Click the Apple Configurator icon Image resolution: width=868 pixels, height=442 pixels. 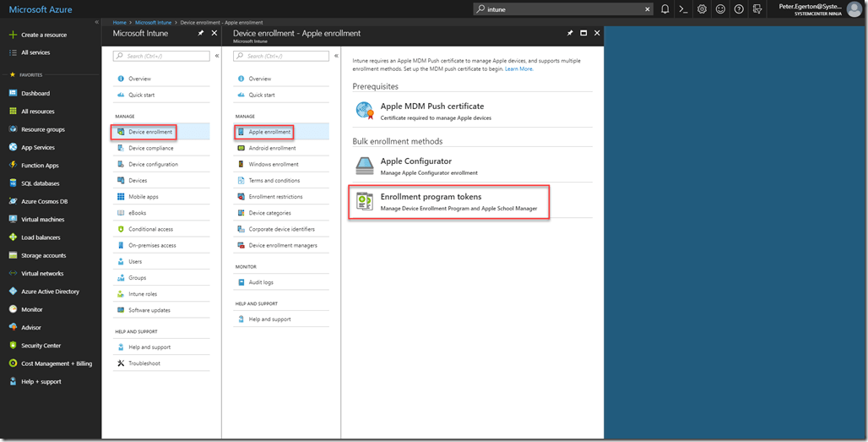coord(365,166)
